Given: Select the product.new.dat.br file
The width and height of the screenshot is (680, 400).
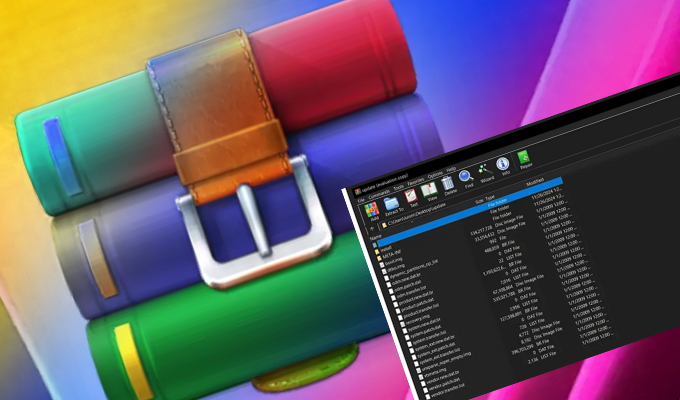Looking at the screenshot, I should (x=416, y=297).
